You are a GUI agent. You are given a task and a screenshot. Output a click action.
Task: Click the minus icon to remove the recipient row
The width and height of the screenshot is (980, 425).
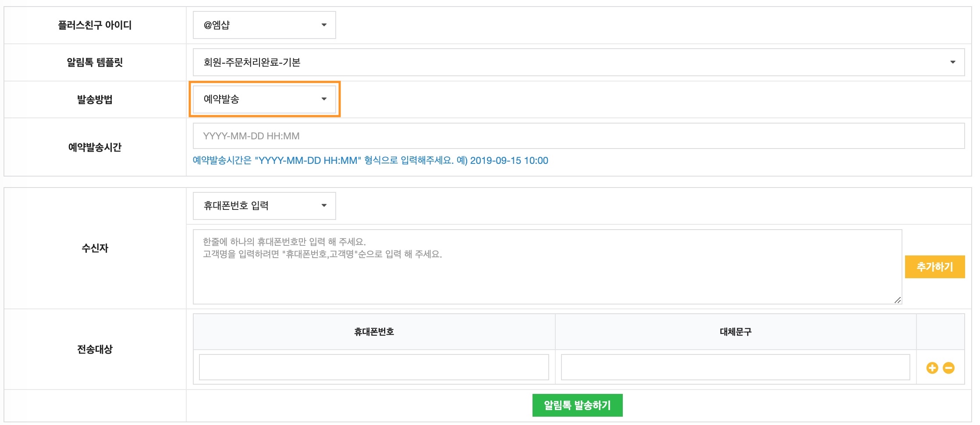point(948,368)
